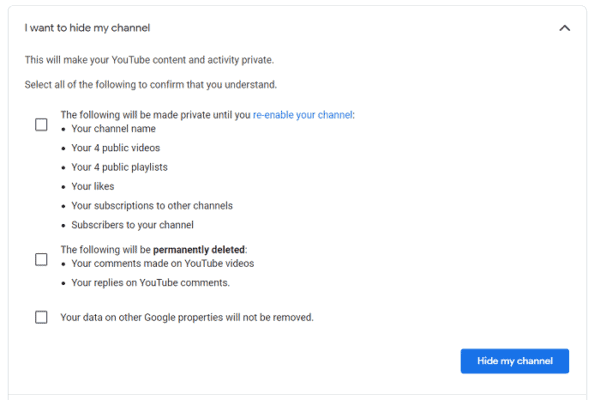Viewport: 600px width, 400px height.
Task: Click the 'Select all of the following' instruction
Action: [150, 85]
